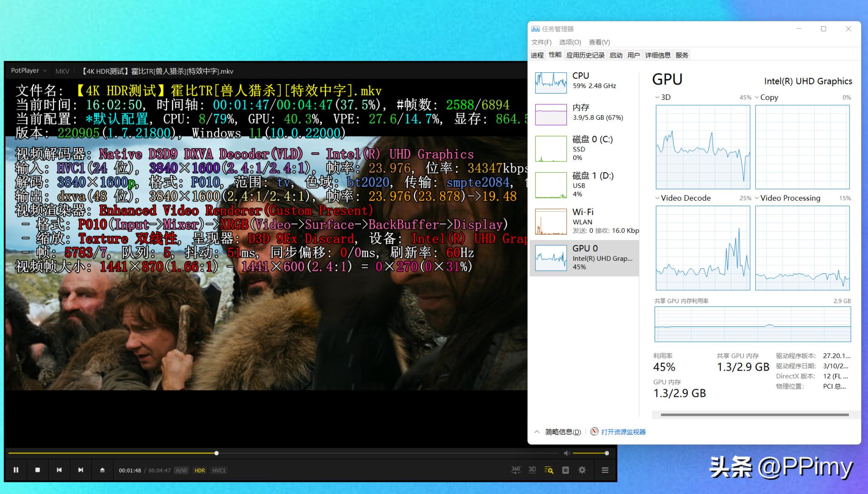
Task: Click 打开资源监视器 link
Action: point(623,432)
